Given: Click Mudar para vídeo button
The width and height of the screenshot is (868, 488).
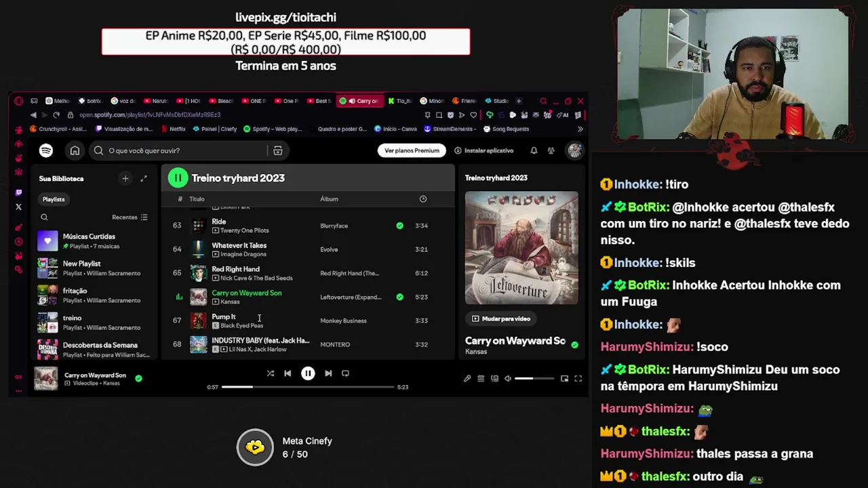Looking at the screenshot, I should (x=500, y=319).
